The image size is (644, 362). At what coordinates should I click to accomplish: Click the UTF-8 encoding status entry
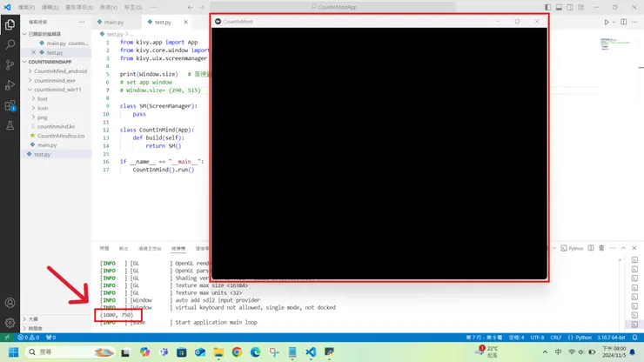pos(537,338)
